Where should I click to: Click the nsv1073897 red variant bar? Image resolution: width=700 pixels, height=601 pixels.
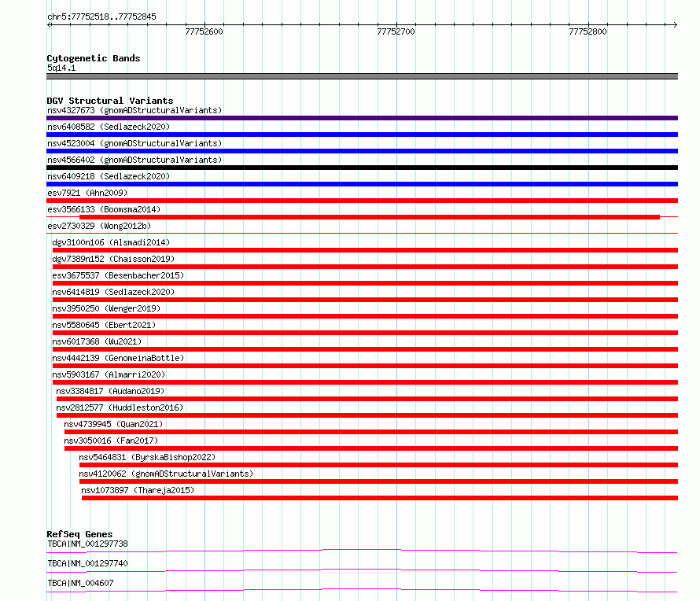tap(380, 498)
